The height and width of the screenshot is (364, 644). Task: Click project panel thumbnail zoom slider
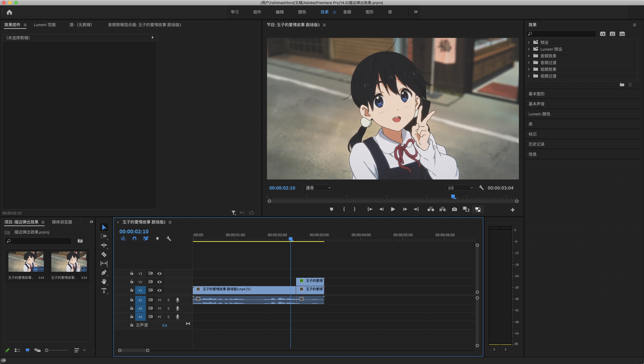(x=57, y=350)
